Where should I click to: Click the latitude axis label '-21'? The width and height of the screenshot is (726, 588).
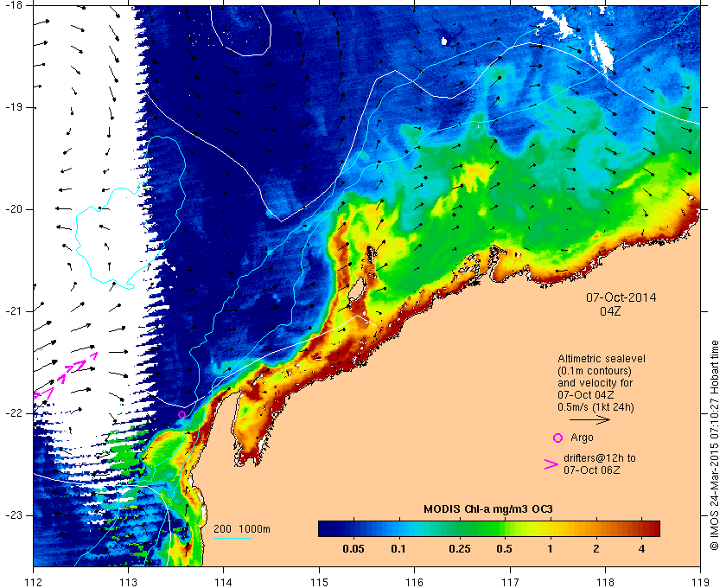pyautogui.click(x=13, y=311)
